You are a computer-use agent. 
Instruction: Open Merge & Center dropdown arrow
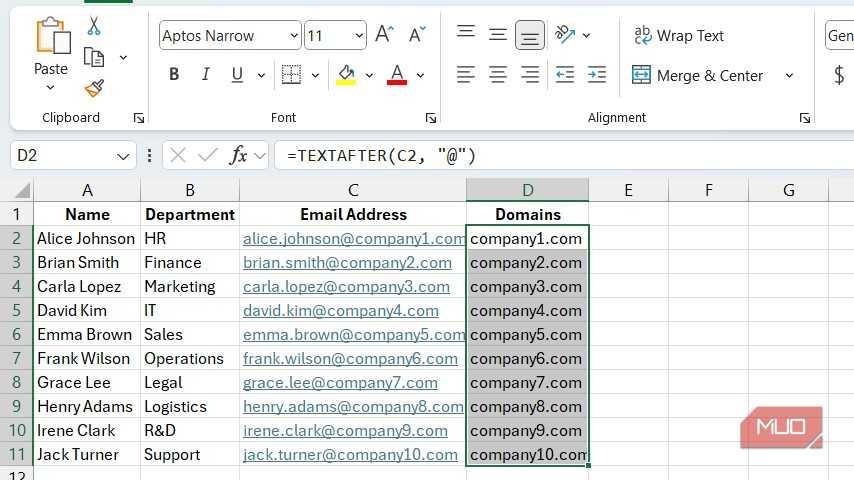[789, 75]
